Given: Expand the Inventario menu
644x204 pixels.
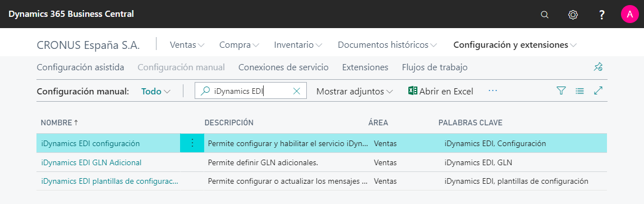Looking at the screenshot, I should click(298, 45).
